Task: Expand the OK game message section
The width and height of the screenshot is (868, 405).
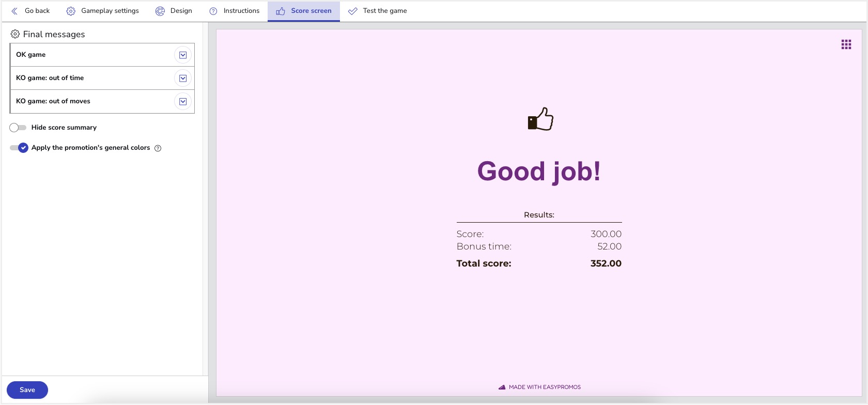Action: [183, 55]
